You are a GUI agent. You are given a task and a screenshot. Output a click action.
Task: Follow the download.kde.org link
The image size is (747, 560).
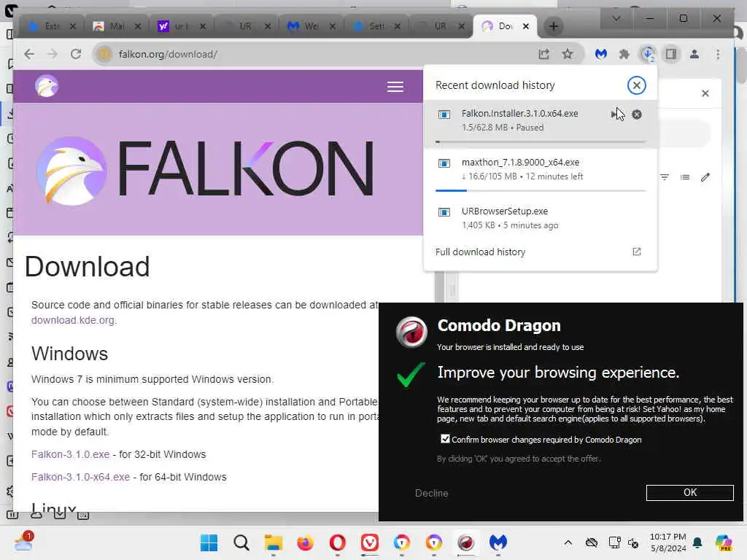[73, 320]
